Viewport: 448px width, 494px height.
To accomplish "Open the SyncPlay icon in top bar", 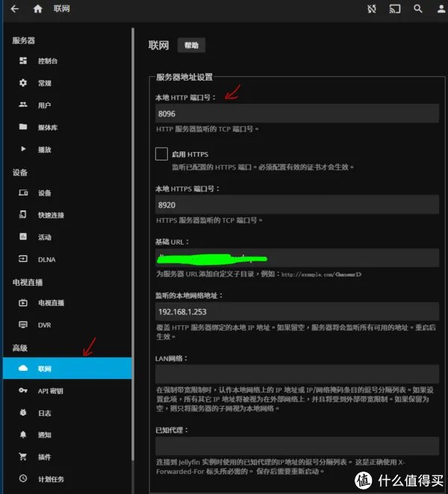I will [372, 9].
